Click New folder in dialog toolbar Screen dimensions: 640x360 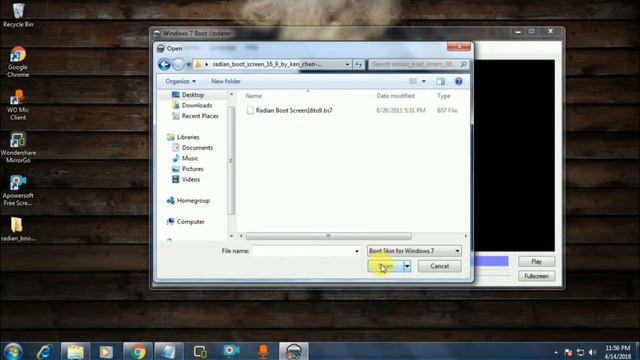click(x=226, y=81)
